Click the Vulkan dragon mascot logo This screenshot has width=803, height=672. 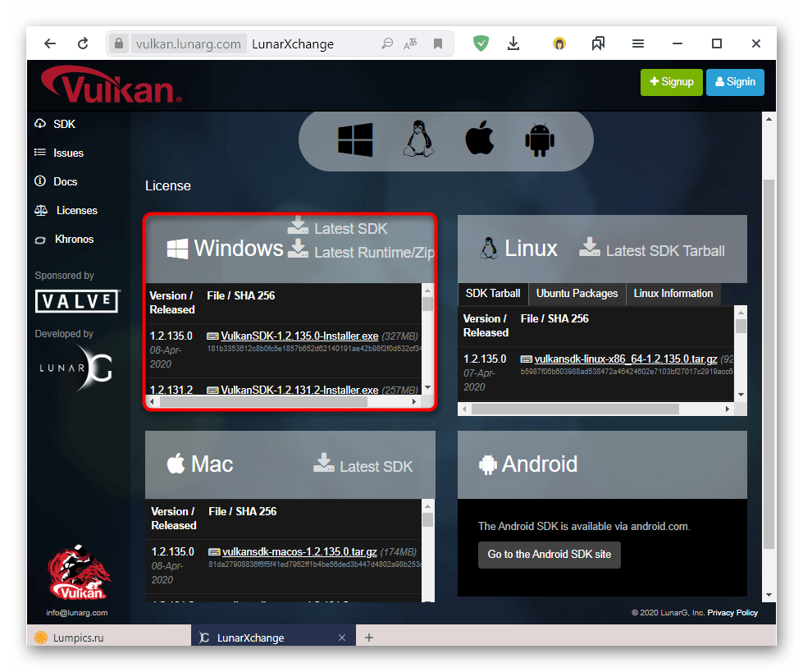[79, 573]
